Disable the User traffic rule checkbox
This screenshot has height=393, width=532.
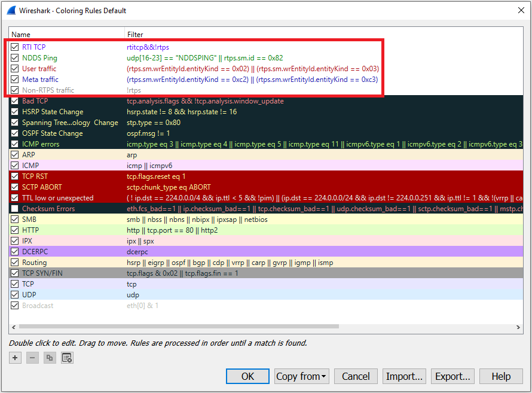[14, 69]
